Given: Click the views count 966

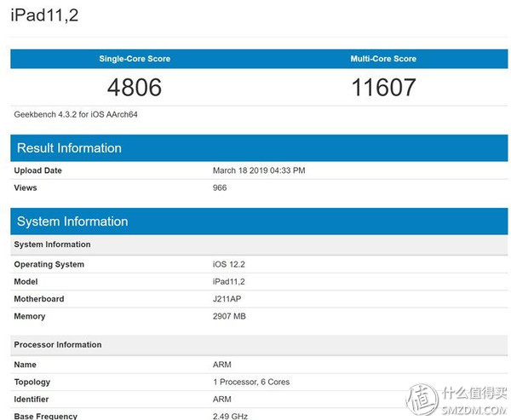Looking at the screenshot, I should click(x=220, y=187).
